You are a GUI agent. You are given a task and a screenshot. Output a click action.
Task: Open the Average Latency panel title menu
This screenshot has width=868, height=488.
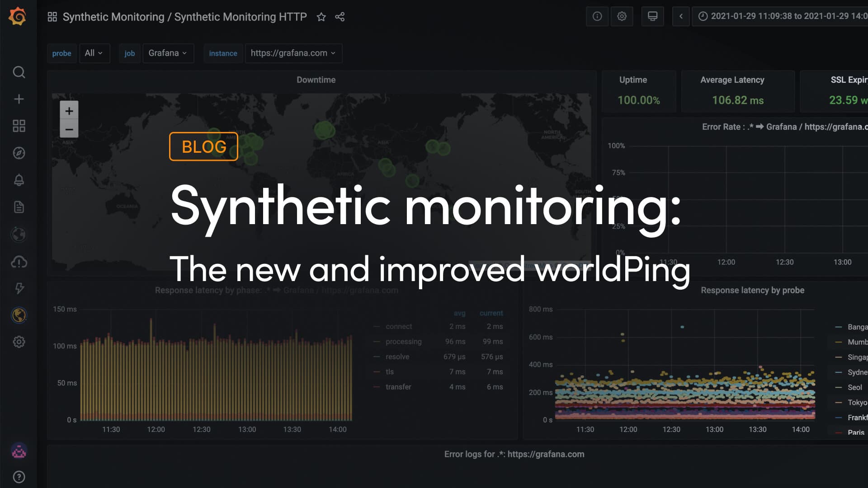pos(732,80)
